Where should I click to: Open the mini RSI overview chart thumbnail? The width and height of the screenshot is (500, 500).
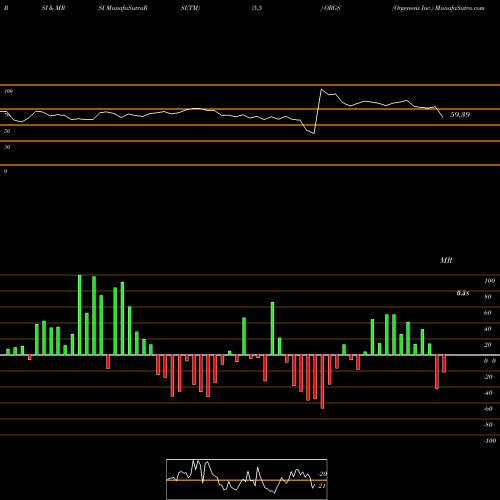coord(247,479)
